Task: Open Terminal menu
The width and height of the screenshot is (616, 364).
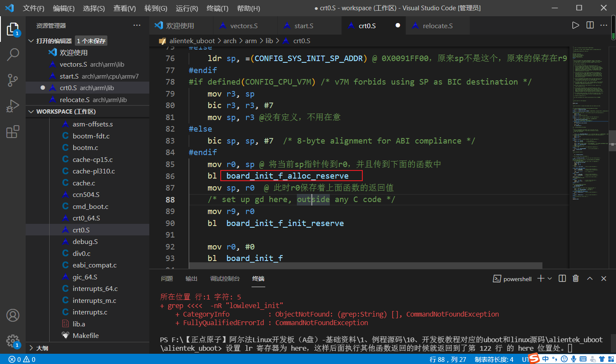Action: point(217,8)
